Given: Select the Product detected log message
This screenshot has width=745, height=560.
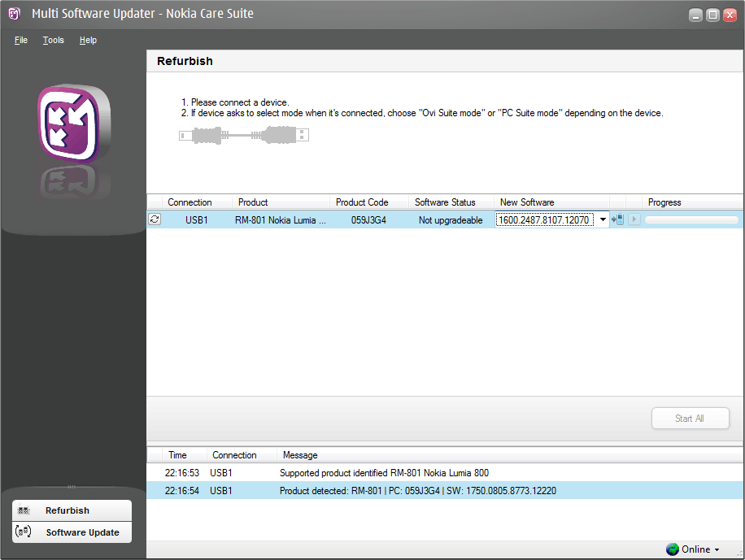Looking at the screenshot, I should (x=417, y=491).
